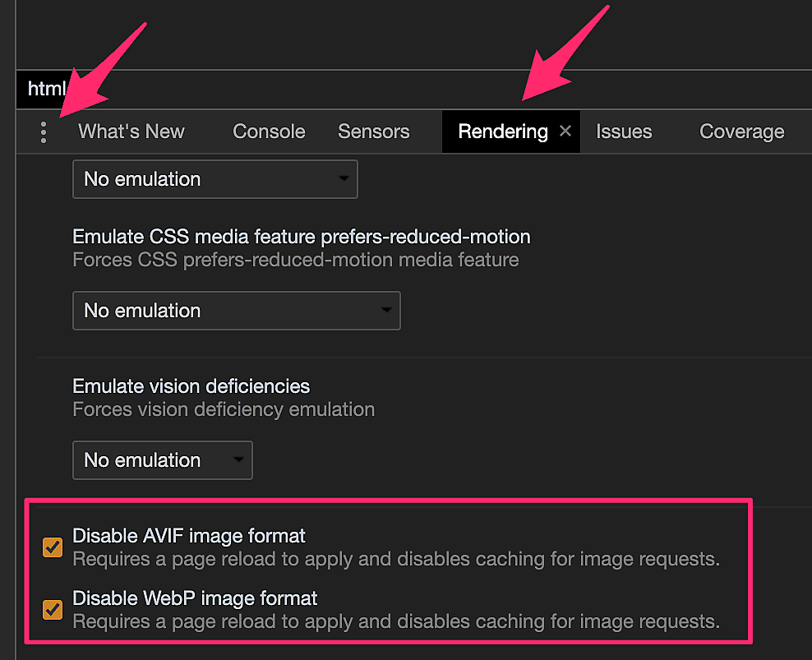812x660 pixels.
Task: Click the arrow on the reduced-motion dropdown
Action: [x=386, y=311]
